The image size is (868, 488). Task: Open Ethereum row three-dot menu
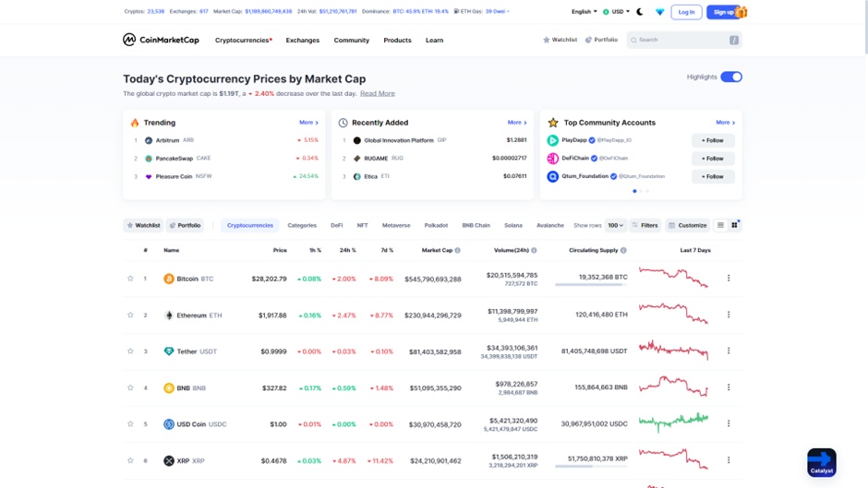tap(729, 315)
